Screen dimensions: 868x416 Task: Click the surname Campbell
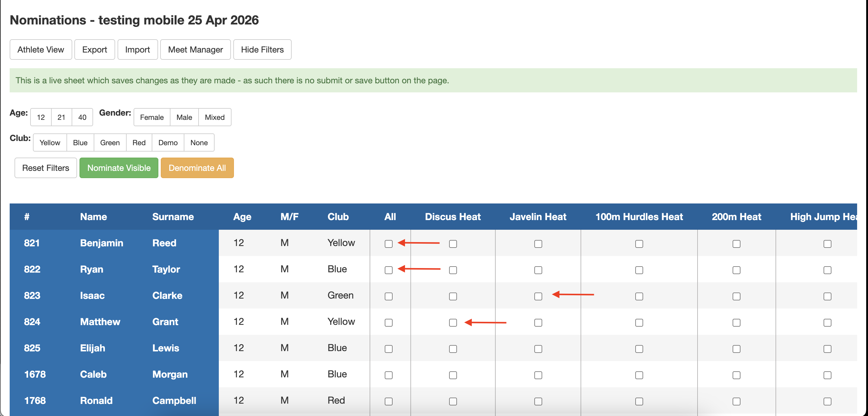174,401
